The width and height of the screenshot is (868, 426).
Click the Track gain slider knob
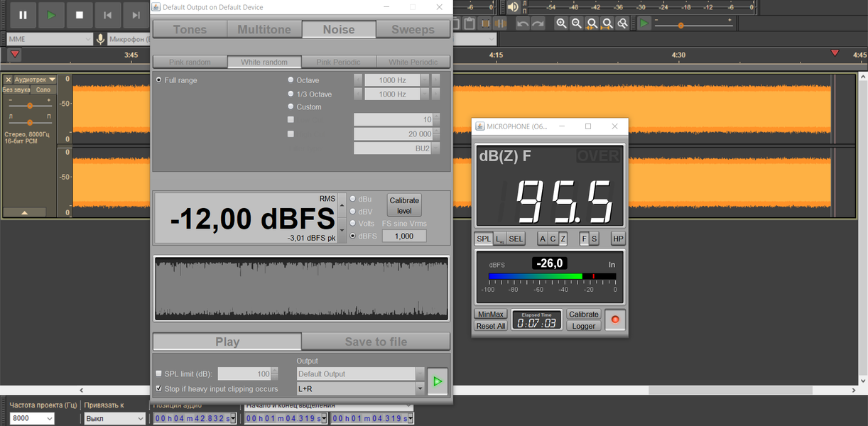pos(30,106)
